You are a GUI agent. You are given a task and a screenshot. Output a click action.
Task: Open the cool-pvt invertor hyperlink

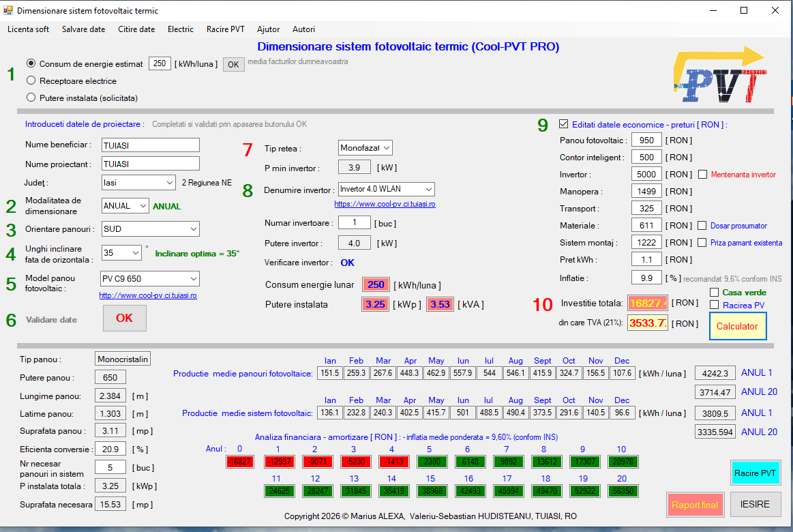385,204
